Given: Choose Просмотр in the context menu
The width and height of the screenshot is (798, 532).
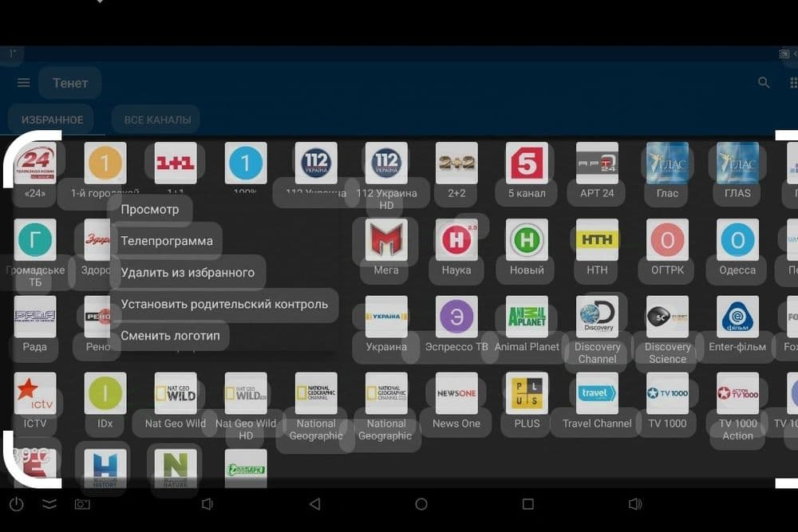Looking at the screenshot, I should click(150, 209).
